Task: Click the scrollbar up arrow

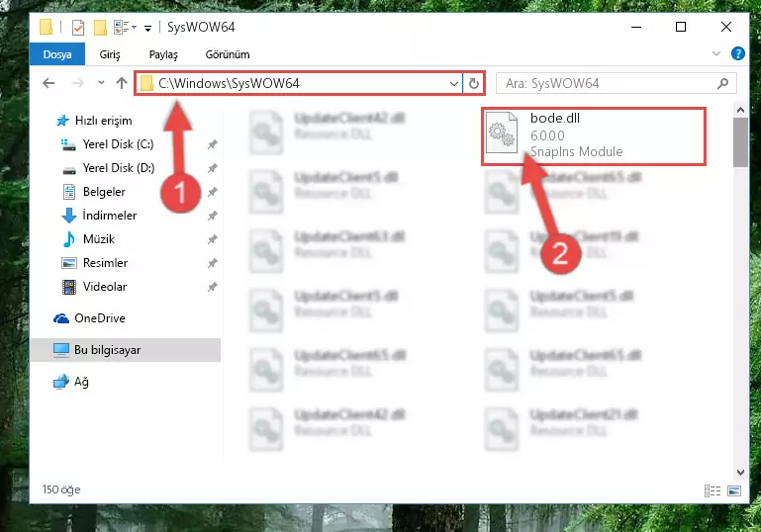Action: point(740,110)
